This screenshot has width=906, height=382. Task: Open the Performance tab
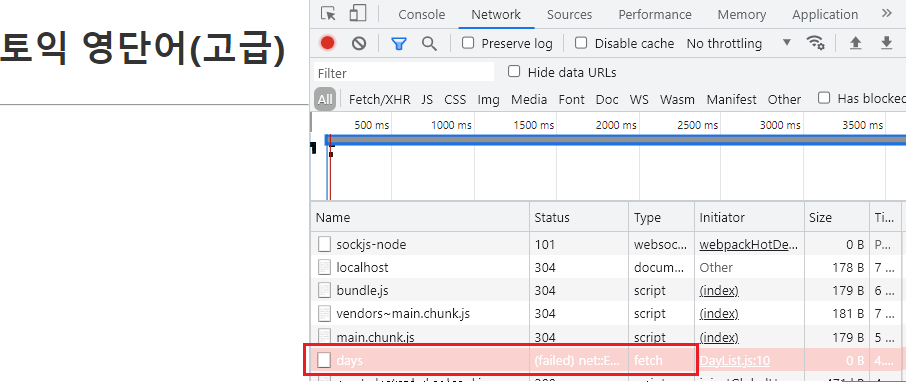(x=655, y=14)
